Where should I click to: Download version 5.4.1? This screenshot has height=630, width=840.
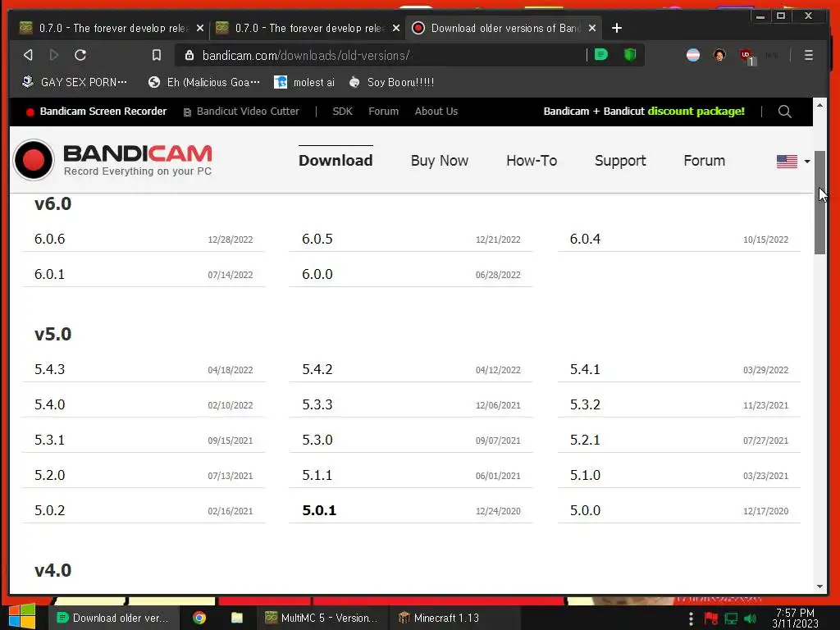pos(585,370)
